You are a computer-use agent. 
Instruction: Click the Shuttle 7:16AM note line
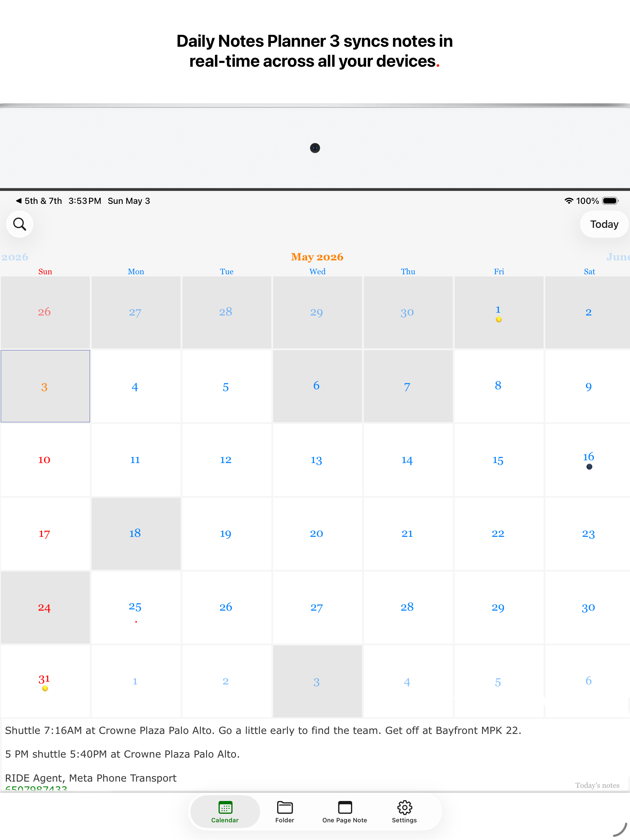pos(263,730)
